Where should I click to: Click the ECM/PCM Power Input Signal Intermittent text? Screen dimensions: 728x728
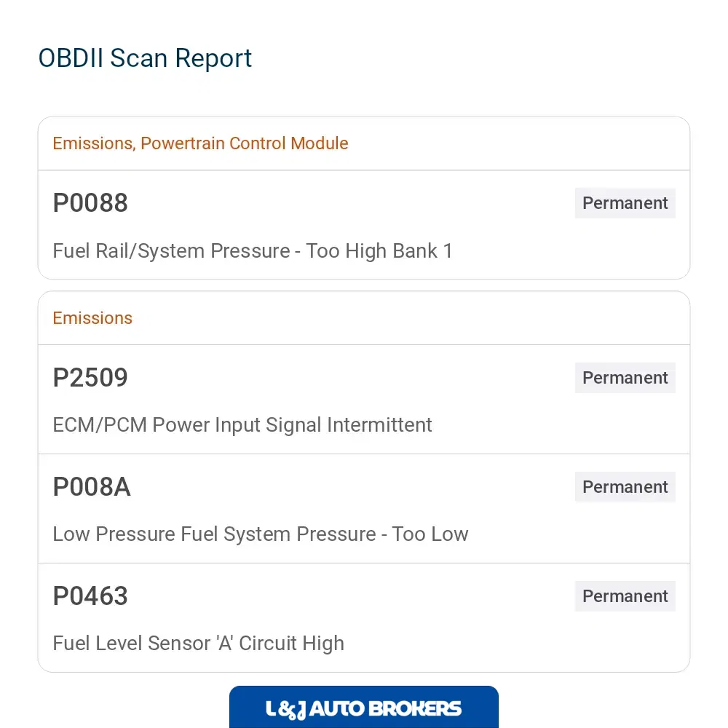click(x=242, y=425)
